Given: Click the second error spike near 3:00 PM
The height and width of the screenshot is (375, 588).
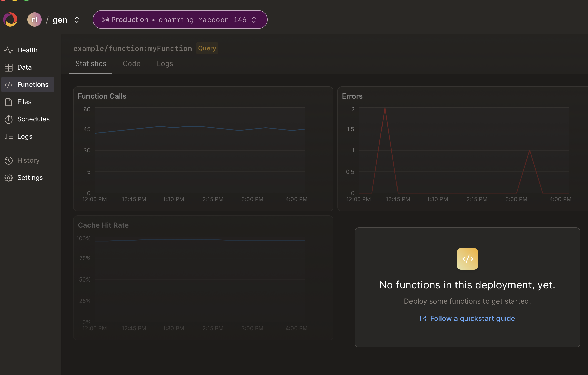Looking at the screenshot, I should [x=530, y=151].
